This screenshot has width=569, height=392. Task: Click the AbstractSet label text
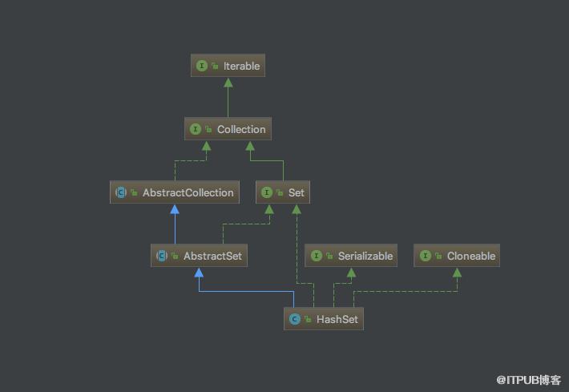pos(212,256)
